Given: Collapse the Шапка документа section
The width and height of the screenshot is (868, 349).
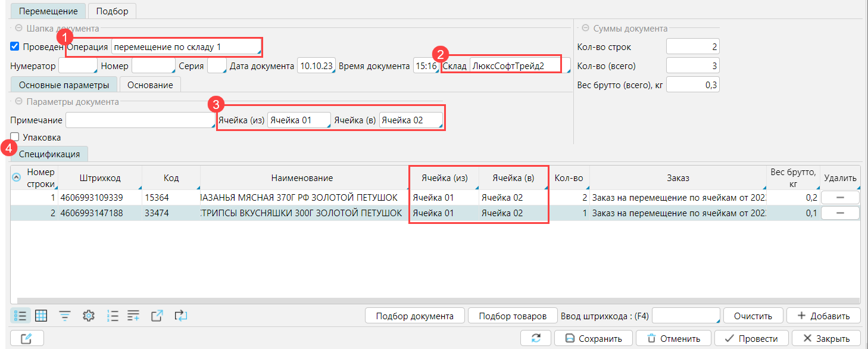Looking at the screenshot, I should [18, 28].
